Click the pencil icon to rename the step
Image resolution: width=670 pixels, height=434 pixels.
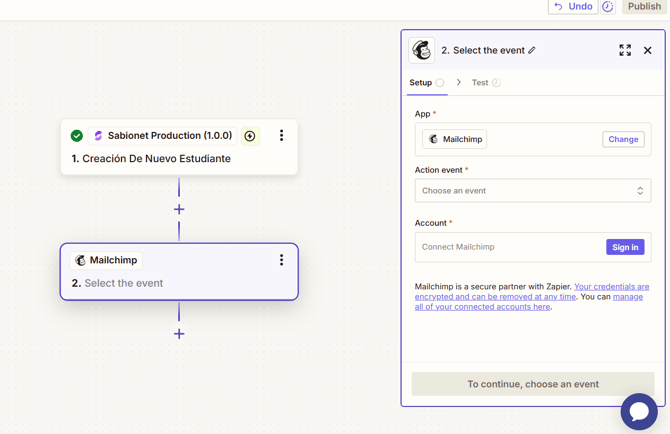[532, 50]
